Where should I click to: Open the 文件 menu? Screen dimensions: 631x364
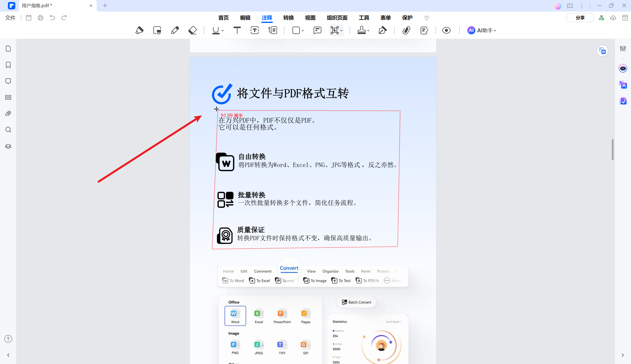click(10, 17)
